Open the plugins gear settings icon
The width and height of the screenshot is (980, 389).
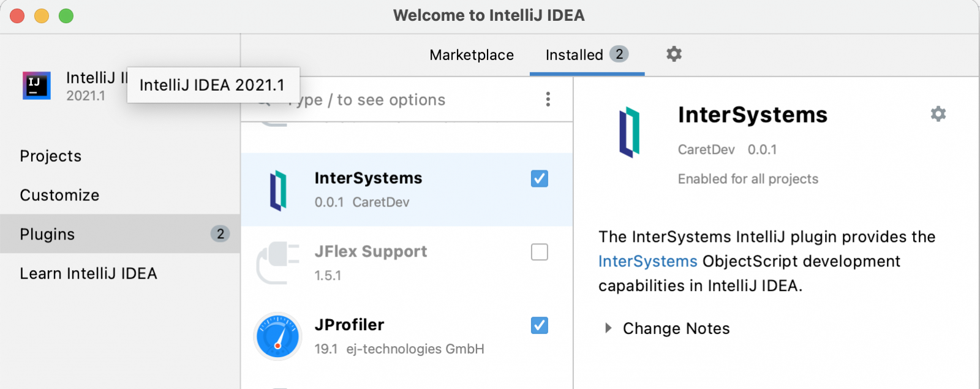click(674, 55)
